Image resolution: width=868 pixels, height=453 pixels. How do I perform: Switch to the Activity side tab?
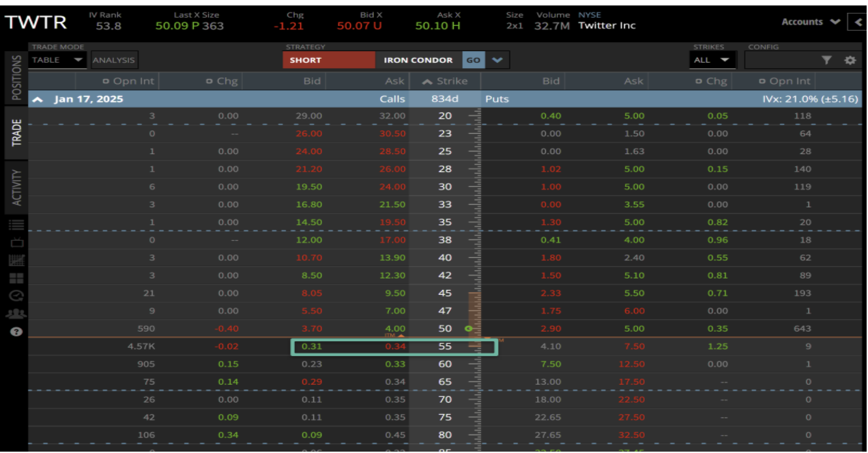point(16,187)
